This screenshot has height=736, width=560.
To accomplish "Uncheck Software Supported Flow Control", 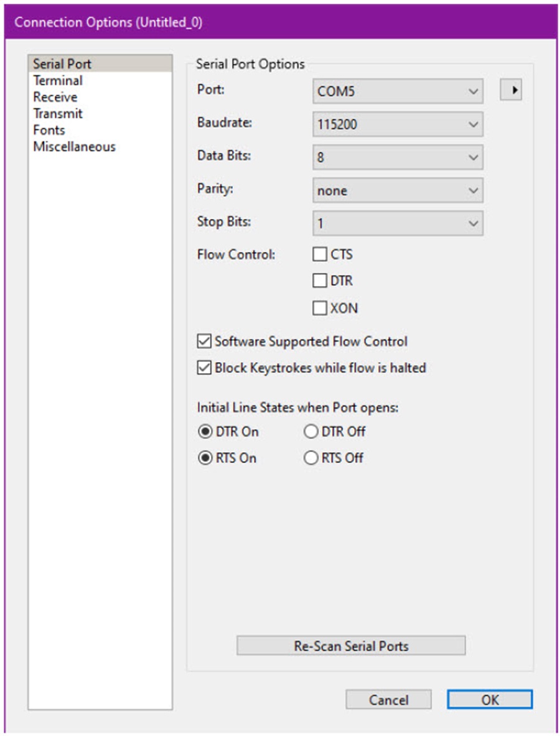I will point(204,341).
